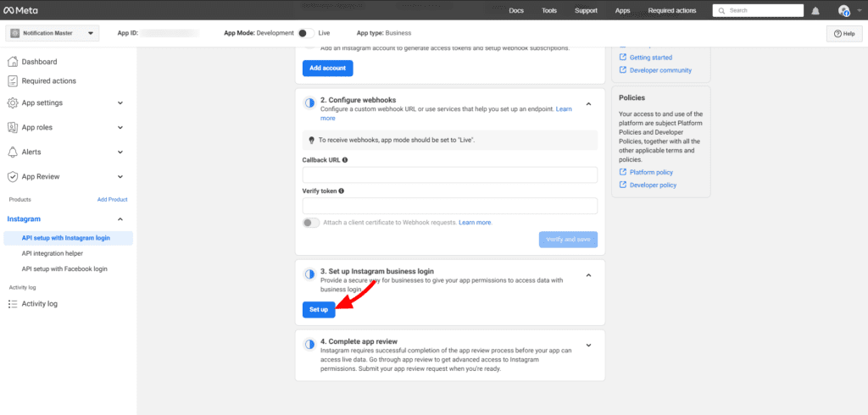The width and height of the screenshot is (868, 415).
Task: Click into the Callback URL field
Action: tap(450, 174)
